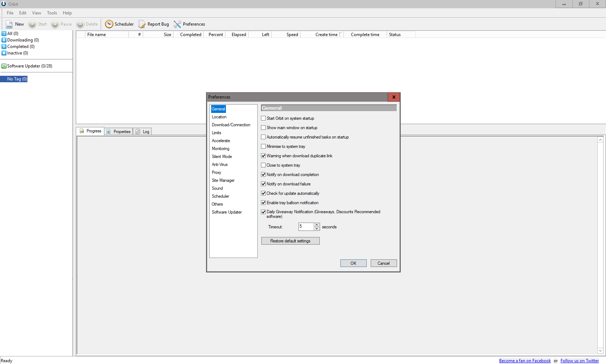Increase Timeout seconds with up arrow
Viewport: 606px width, 364px height.
click(x=317, y=225)
